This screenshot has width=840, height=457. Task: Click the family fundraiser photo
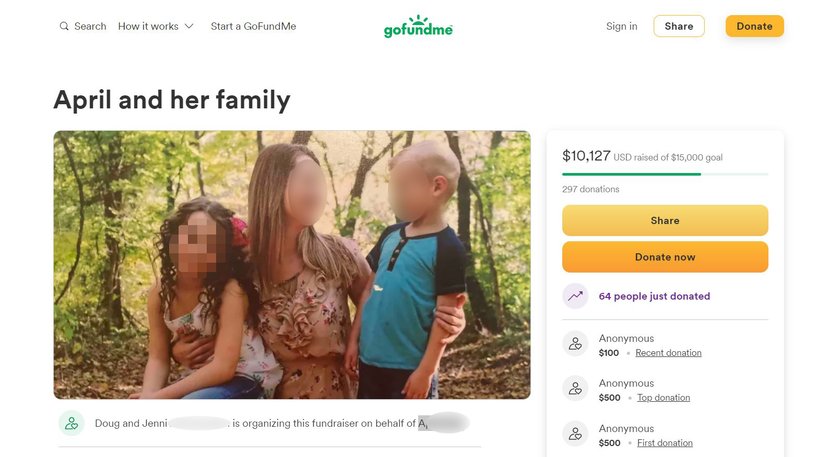(292, 265)
